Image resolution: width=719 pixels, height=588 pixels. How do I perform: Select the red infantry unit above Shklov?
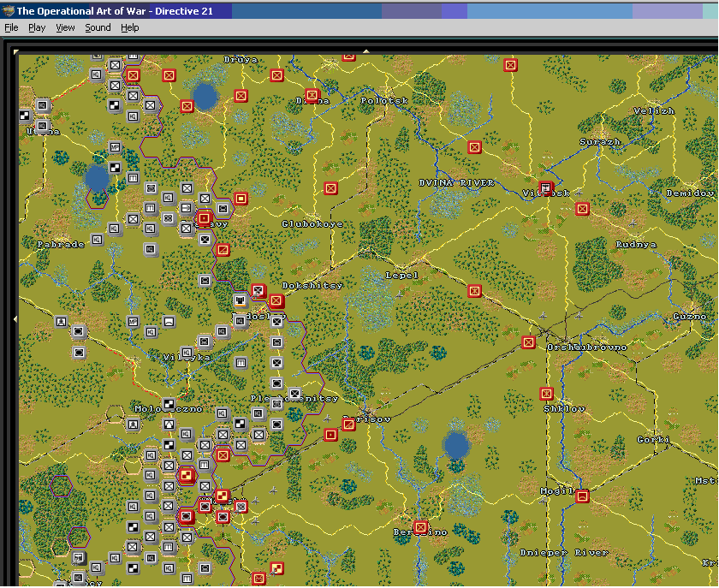[x=546, y=394]
